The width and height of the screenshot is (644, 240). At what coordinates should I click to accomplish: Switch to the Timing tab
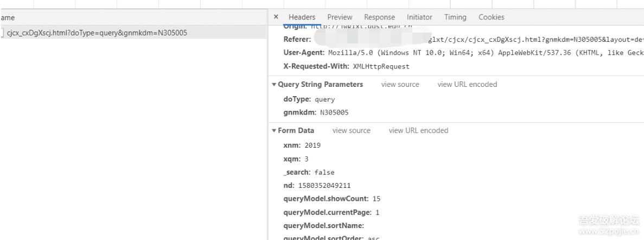coord(455,17)
